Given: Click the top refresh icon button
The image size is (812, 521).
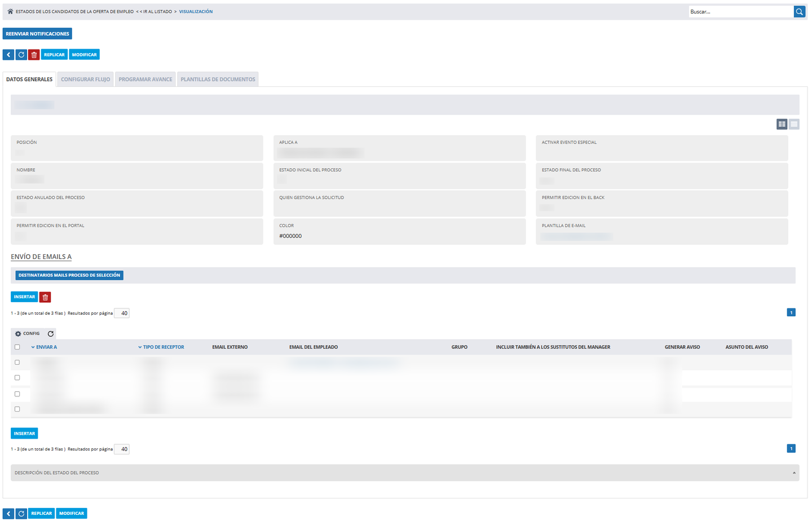Looking at the screenshot, I should [x=21, y=55].
